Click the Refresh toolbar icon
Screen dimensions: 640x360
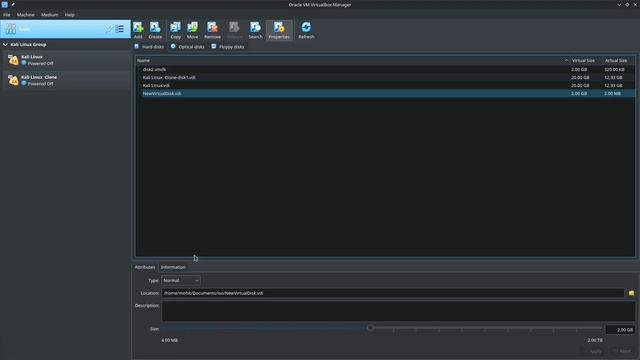tap(306, 27)
